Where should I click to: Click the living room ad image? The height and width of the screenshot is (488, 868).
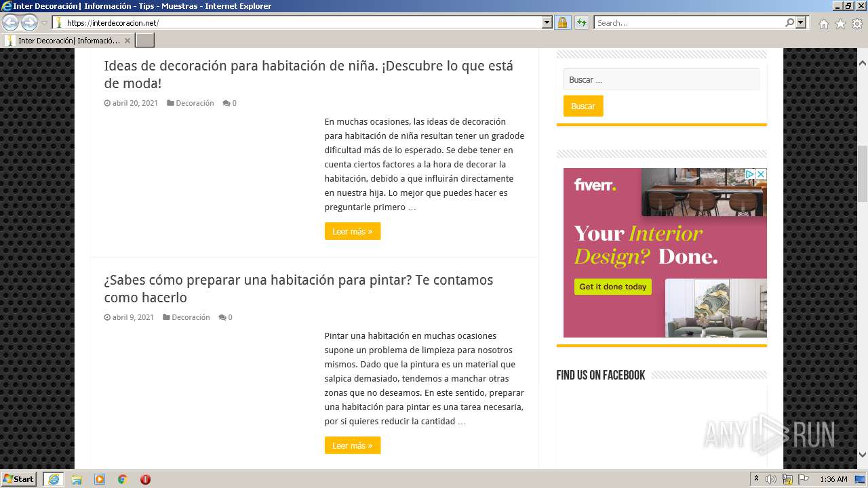716,308
